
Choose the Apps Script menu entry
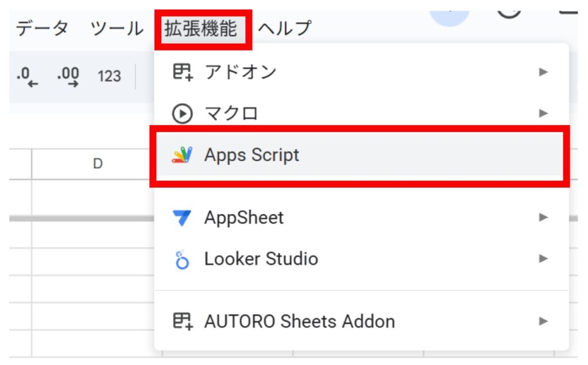pyautogui.click(x=252, y=155)
